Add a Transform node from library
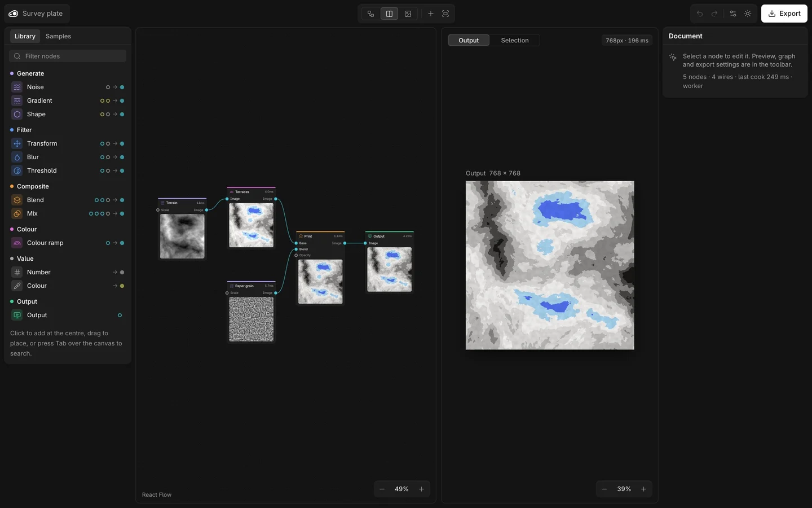Viewport: 812px width, 508px height. point(68,143)
